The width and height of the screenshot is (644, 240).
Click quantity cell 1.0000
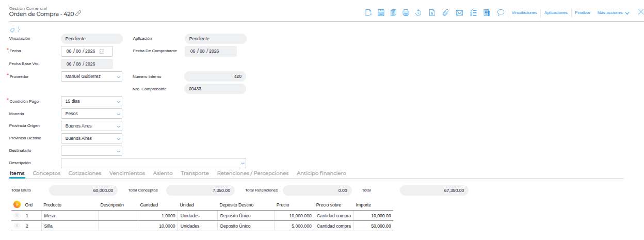[157, 216]
